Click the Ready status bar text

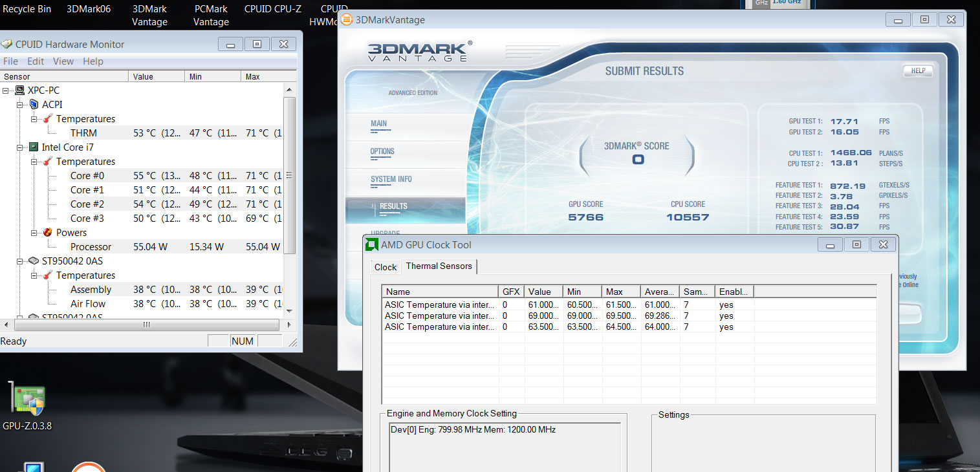(14, 341)
